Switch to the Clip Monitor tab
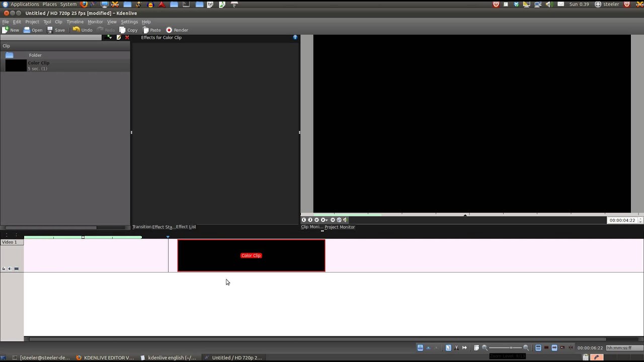Image resolution: width=644 pixels, height=362 pixels. (x=311, y=227)
